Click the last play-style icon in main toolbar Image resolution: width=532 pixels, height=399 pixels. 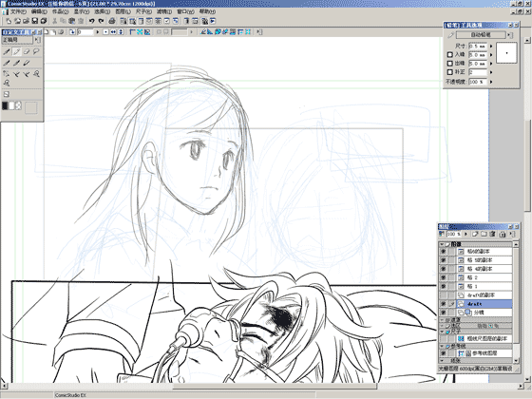[213, 21]
